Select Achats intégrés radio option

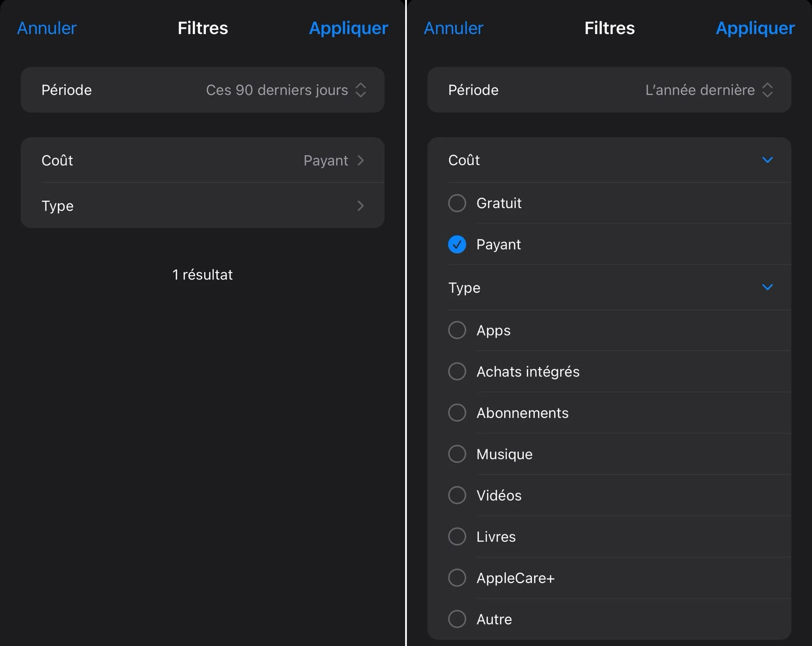609,371
